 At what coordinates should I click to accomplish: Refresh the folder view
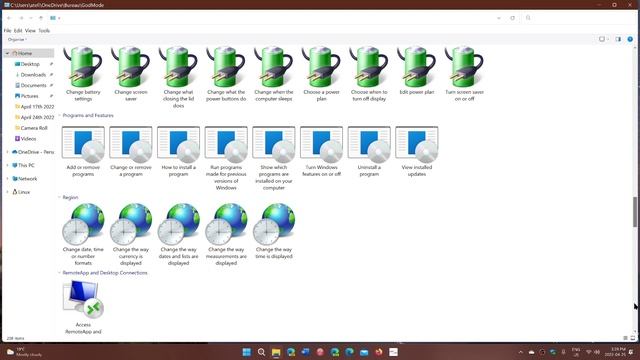(513, 18)
